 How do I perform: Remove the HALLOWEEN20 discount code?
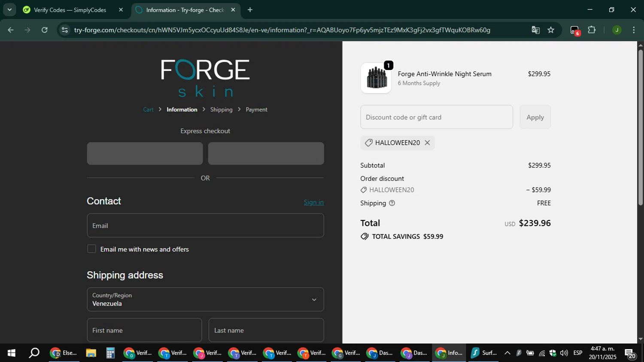[427, 143]
